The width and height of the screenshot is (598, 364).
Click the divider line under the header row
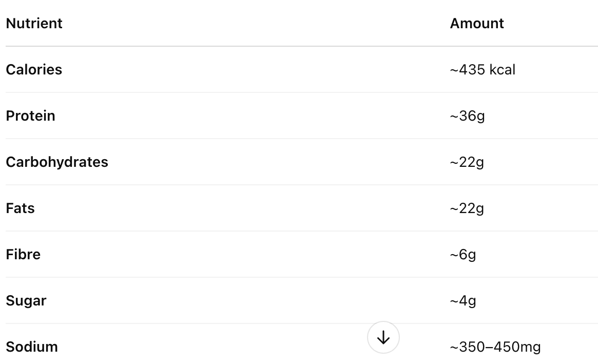[x=302, y=46]
